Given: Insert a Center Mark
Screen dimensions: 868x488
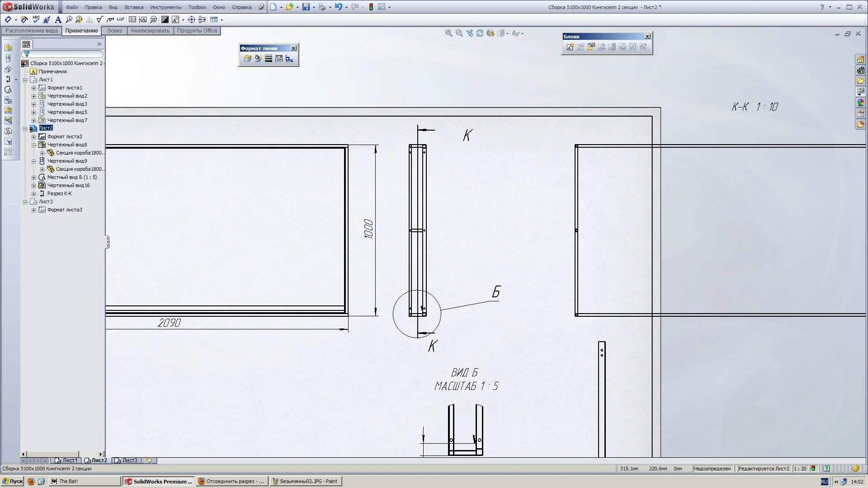Looking at the screenshot, I should (192, 19).
